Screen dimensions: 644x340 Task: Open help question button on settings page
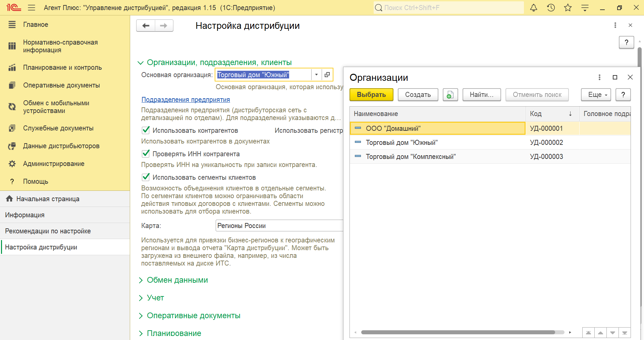point(626,42)
